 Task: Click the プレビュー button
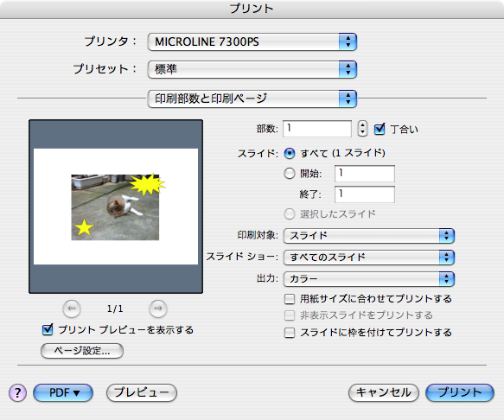point(142,392)
